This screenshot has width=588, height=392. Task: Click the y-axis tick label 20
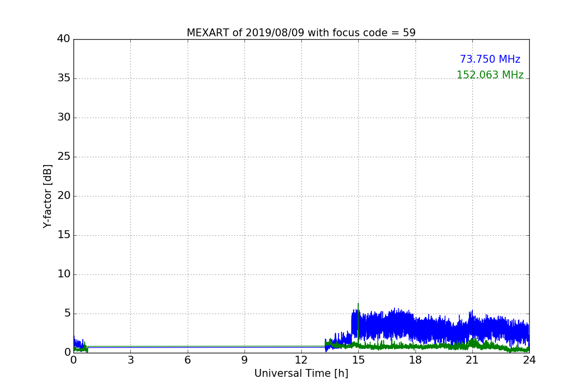pyautogui.click(x=64, y=196)
